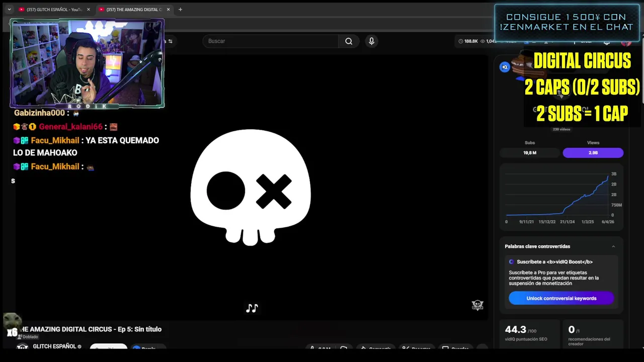Viewport: 644px width, 362px height.
Task: Click the vidIQ eye views stat
Action: [488, 41]
